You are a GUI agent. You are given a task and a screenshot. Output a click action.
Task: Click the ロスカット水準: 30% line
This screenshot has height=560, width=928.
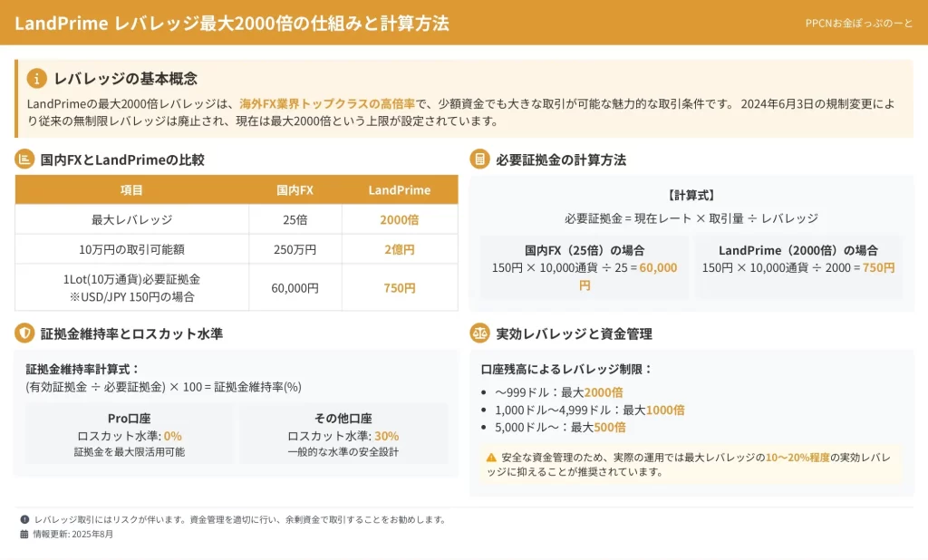tap(343, 436)
